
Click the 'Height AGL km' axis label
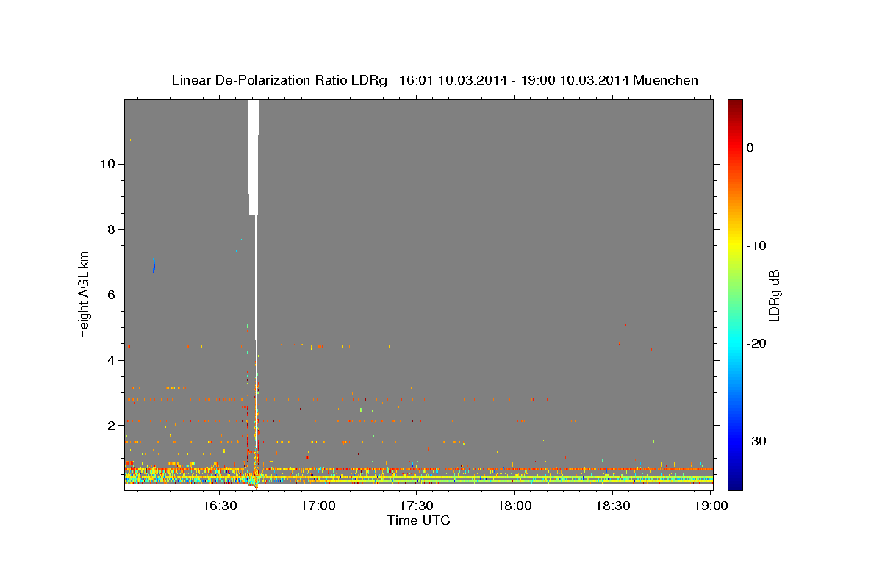pyautogui.click(x=84, y=295)
